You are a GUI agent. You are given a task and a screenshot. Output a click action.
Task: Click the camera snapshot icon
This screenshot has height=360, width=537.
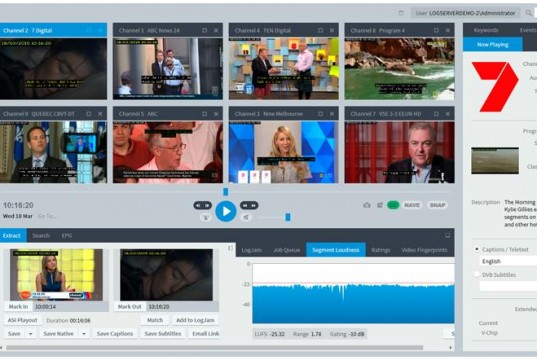(367, 205)
